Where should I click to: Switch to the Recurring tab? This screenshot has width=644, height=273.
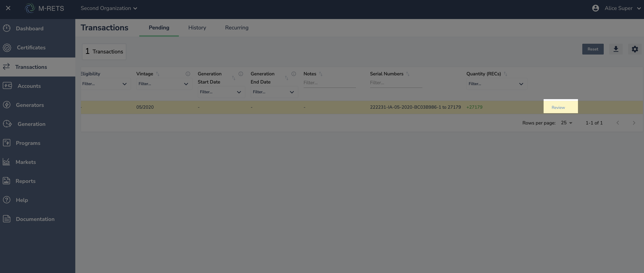[x=237, y=28]
